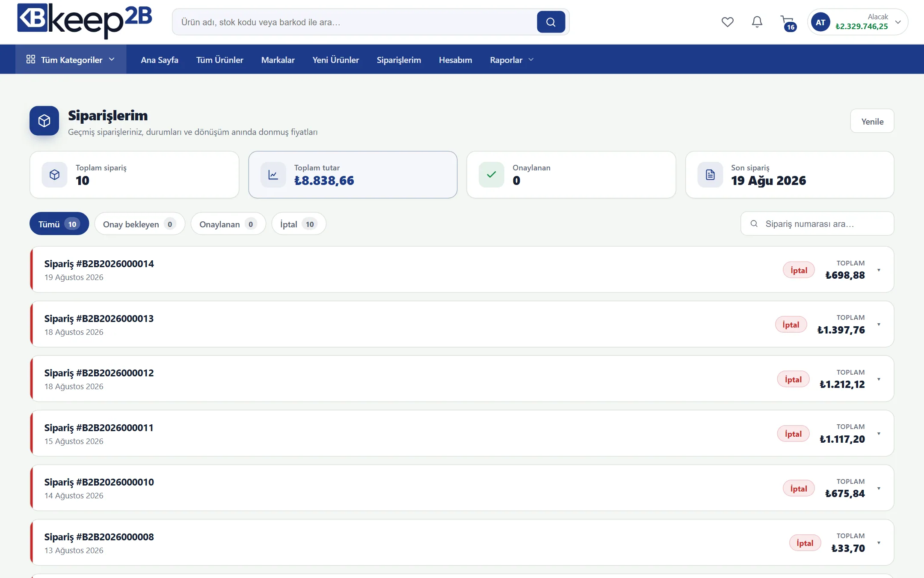The width and height of the screenshot is (924, 578).
Task: Click total ₺1.397,76 on order 13
Action: [x=841, y=330]
